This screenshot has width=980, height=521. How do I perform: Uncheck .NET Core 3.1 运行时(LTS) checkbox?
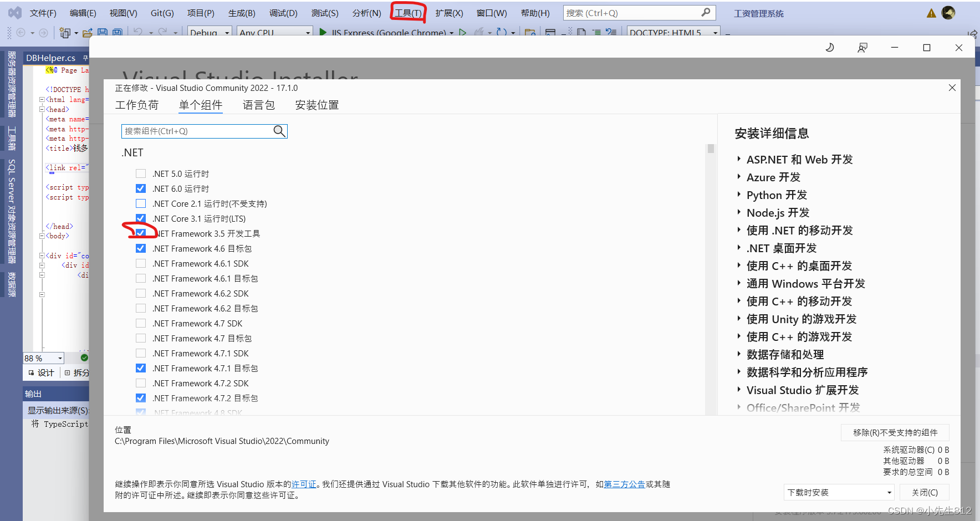(141, 218)
